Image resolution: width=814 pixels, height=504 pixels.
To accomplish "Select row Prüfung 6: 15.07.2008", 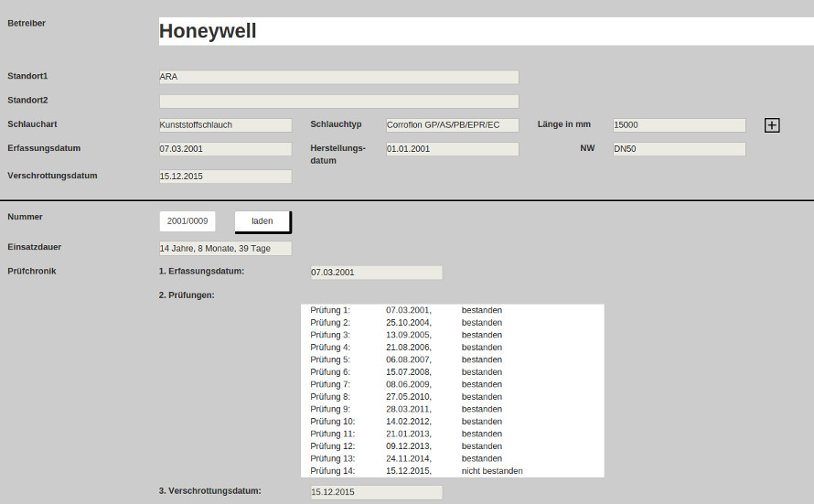I will pyautogui.click(x=452, y=372).
